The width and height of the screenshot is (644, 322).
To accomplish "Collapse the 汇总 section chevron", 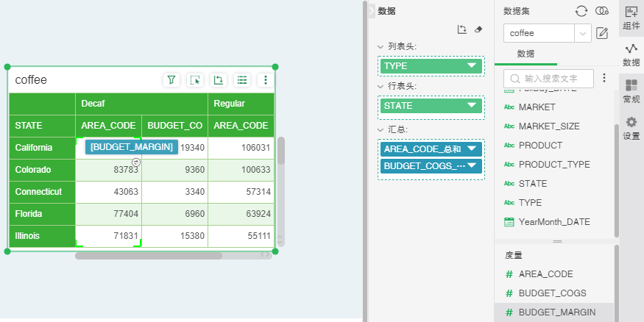I will (x=381, y=129).
